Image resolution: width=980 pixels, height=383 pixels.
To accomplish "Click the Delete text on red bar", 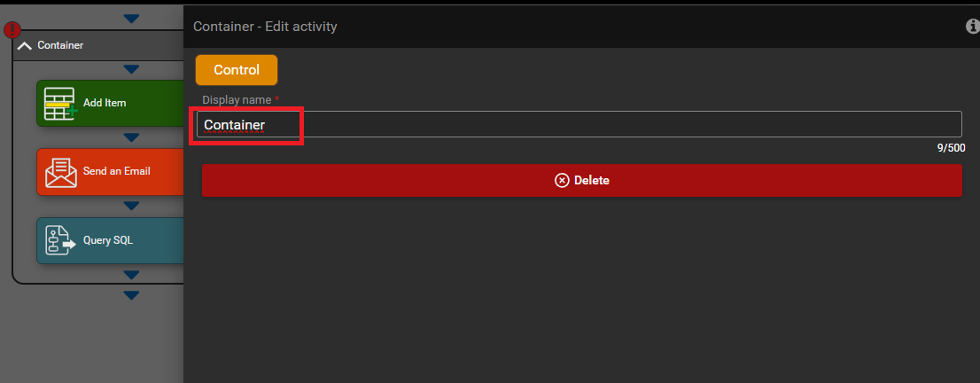I will pos(592,180).
